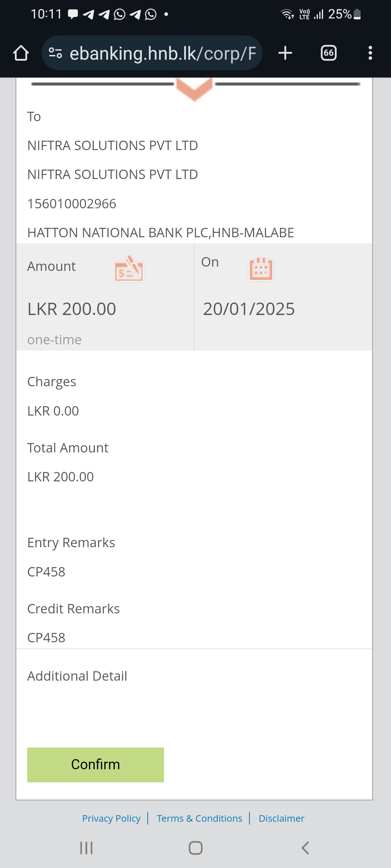Click the ebanking.hnb.lk address bar

pos(163,53)
